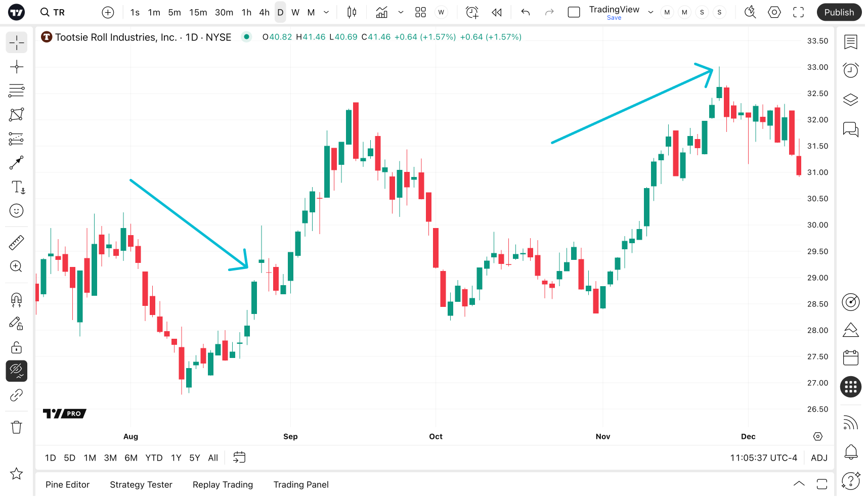Switch to the weekly W interval
Viewport: 868px width, 497px height.
[295, 12]
